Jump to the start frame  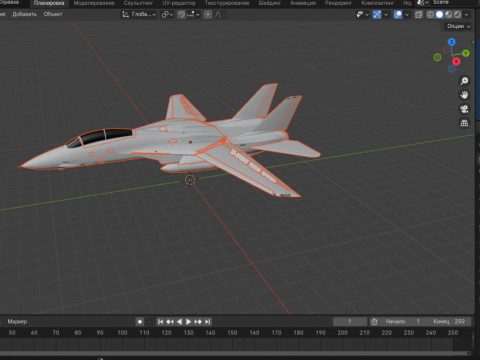160,322
